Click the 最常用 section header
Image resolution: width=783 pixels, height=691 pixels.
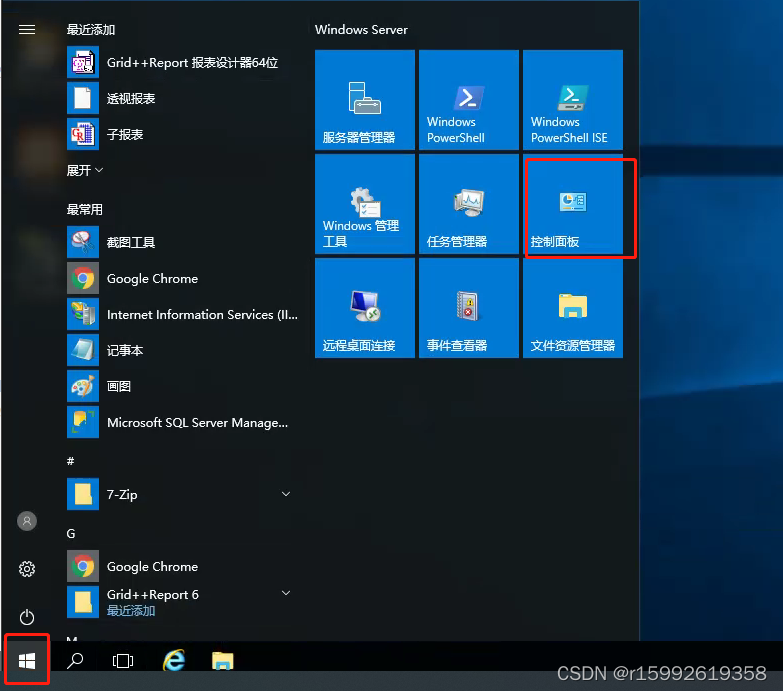pyautogui.click(x=85, y=210)
